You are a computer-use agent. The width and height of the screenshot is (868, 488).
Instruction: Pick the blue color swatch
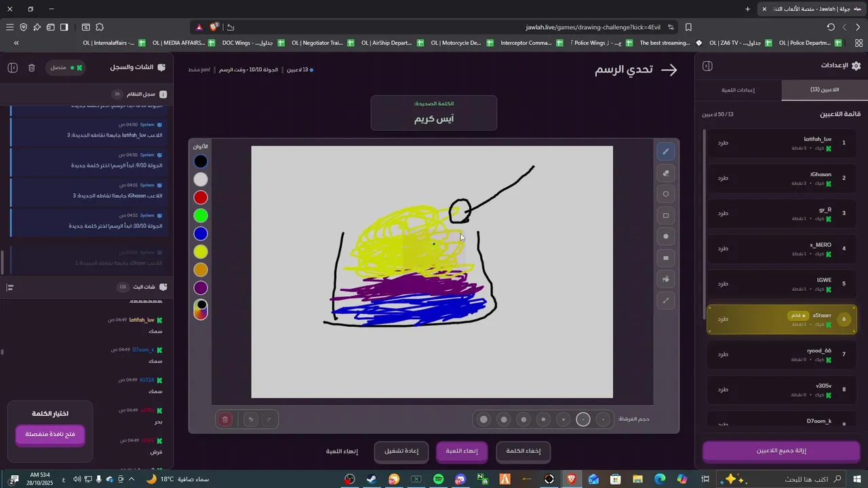(x=201, y=234)
